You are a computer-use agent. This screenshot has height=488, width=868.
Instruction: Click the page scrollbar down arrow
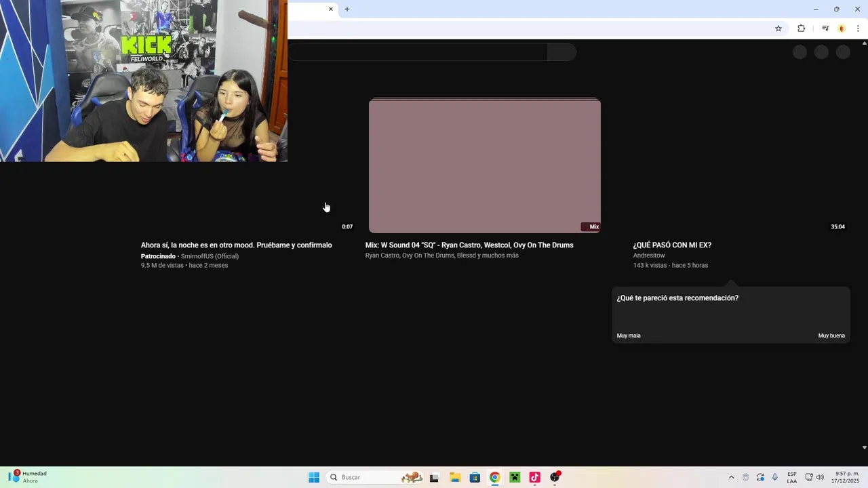tap(864, 447)
